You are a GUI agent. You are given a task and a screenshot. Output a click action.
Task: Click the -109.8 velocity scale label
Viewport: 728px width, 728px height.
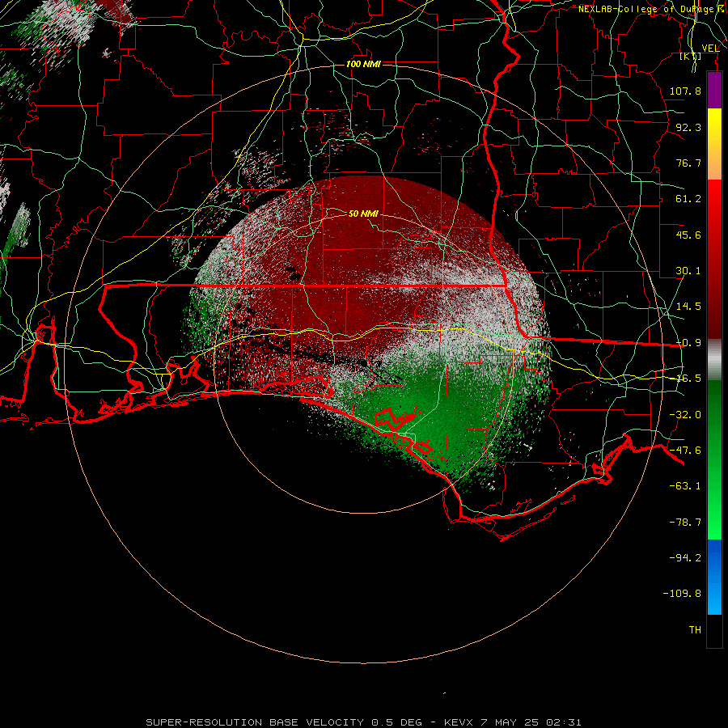682,594
